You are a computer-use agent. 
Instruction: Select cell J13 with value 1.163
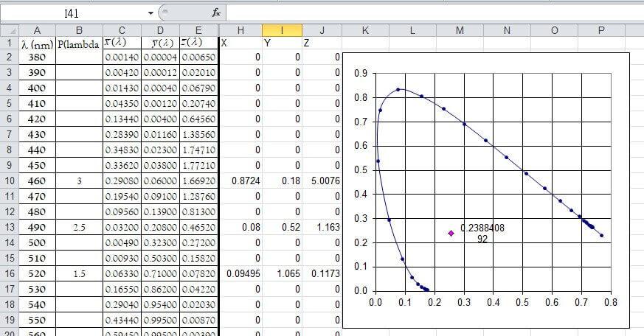click(x=322, y=227)
